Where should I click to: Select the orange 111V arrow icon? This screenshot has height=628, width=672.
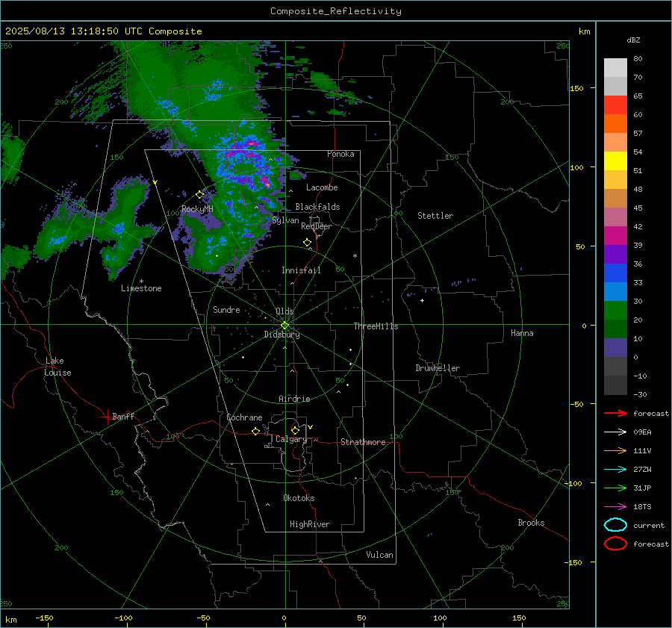click(x=615, y=450)
